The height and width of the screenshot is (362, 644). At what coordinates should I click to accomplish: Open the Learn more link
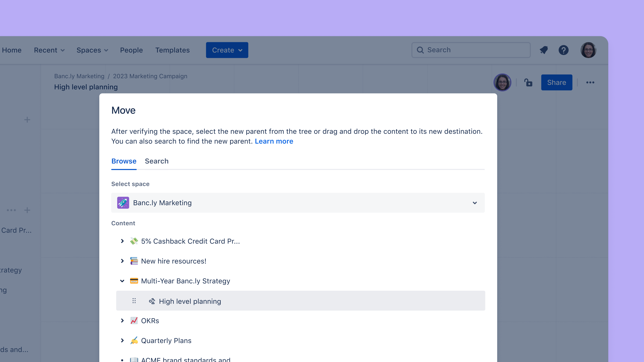(274, 141)
